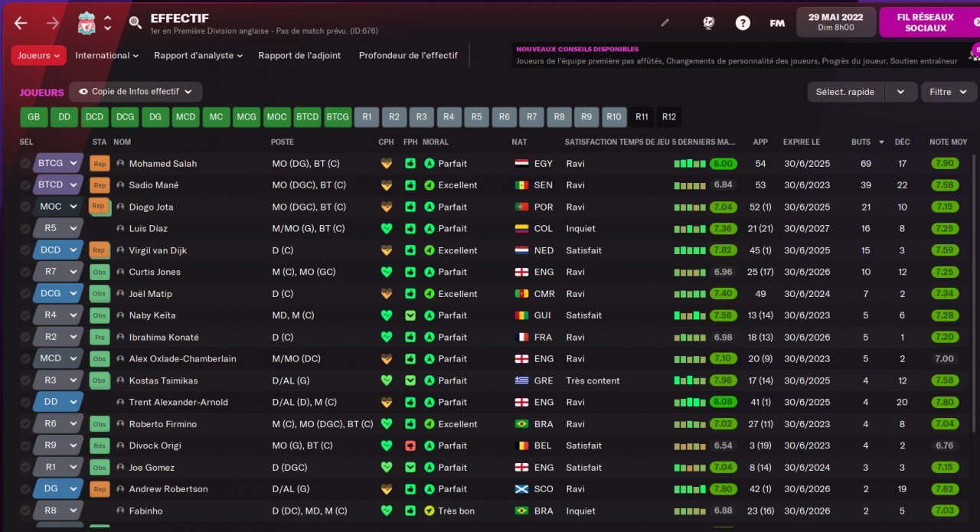
Task: Open the Copie de Infos effectif dropdown
Action: click(136, 92)
